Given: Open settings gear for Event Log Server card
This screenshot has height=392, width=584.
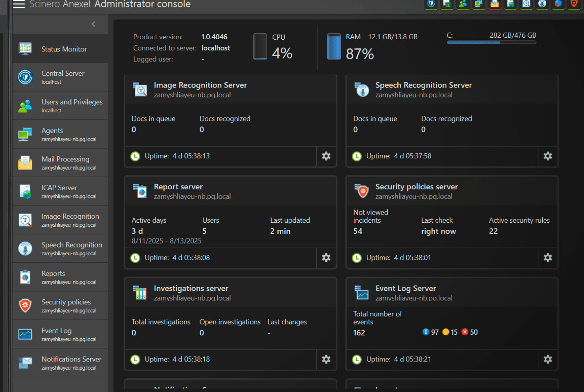Looking at the screenshot, I should tap(548, 359).
